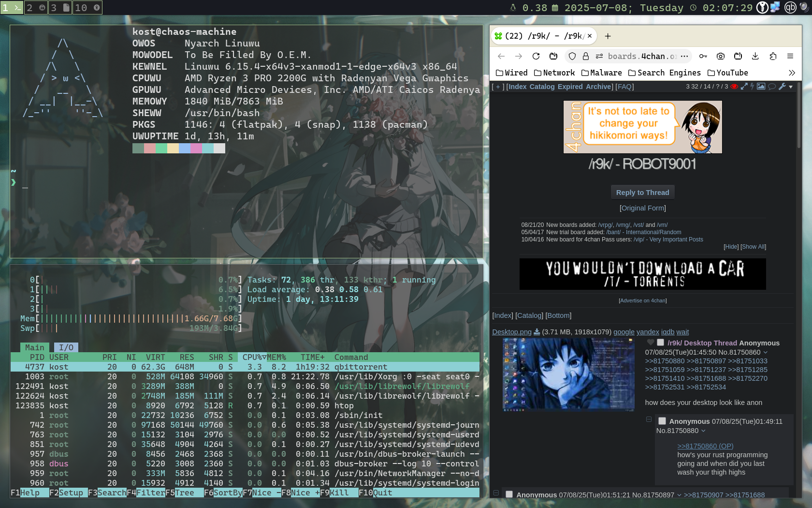Open the passwords key icon in toolbar

(703, 56)
